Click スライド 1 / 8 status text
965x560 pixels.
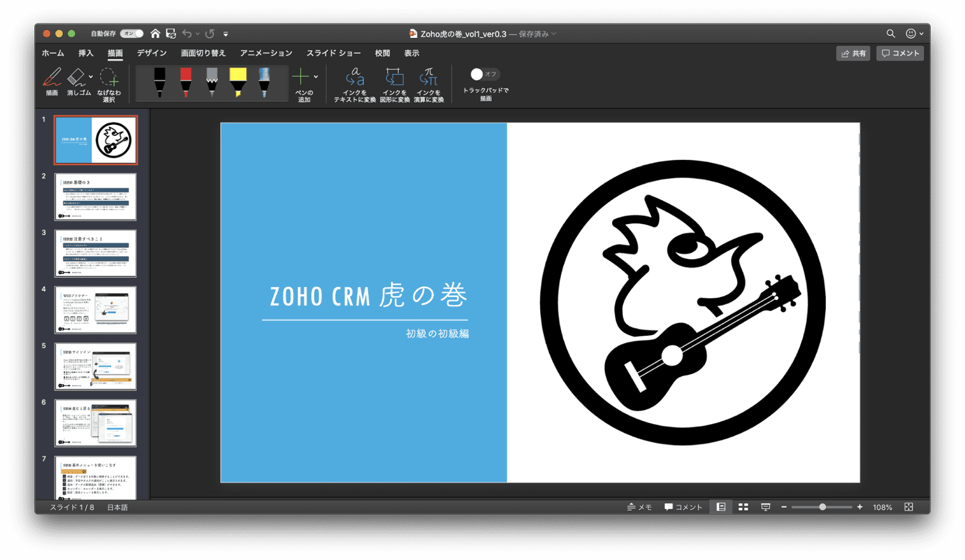[x=72, y=508]
